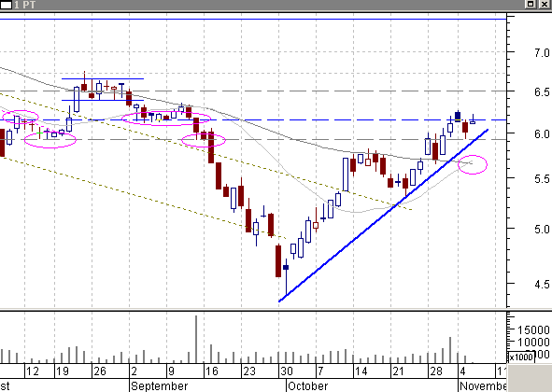552x392 pixels.
Task: Maximize the 1 PT chart window
Action: (531, 5)
